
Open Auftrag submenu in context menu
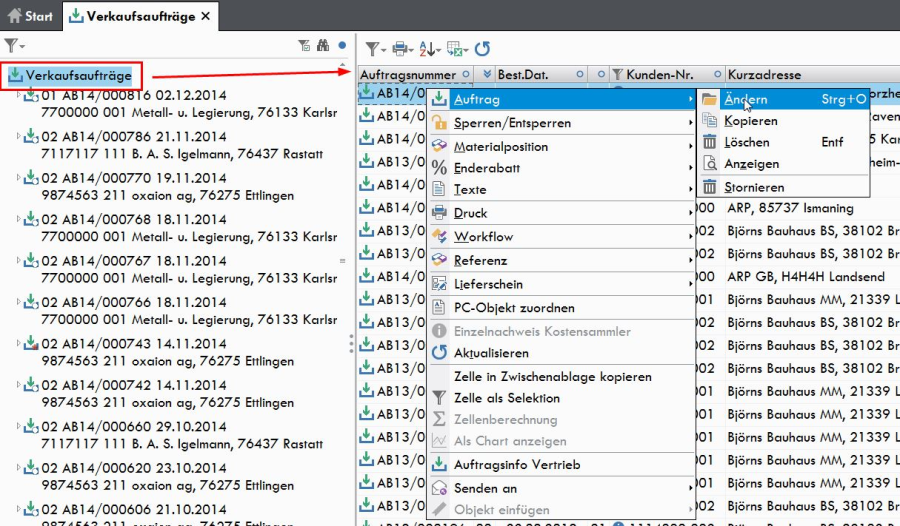point(562,99)
